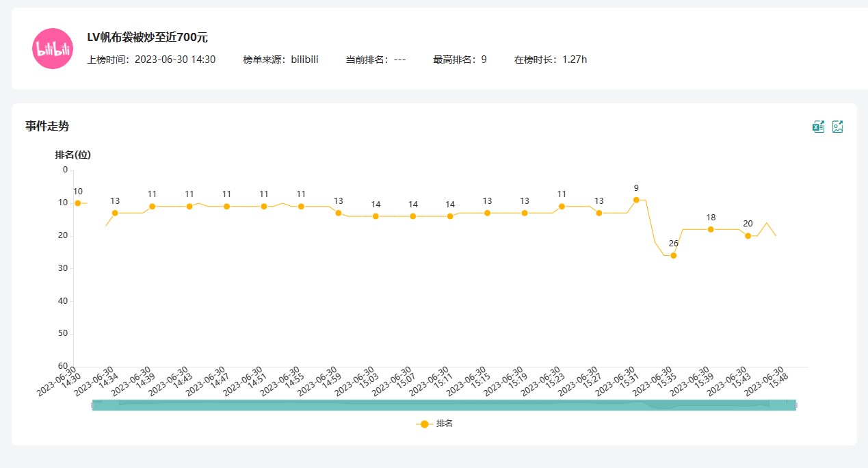
Task: Click the left handle of zoom slider
Action: click(x=93, y=405)
